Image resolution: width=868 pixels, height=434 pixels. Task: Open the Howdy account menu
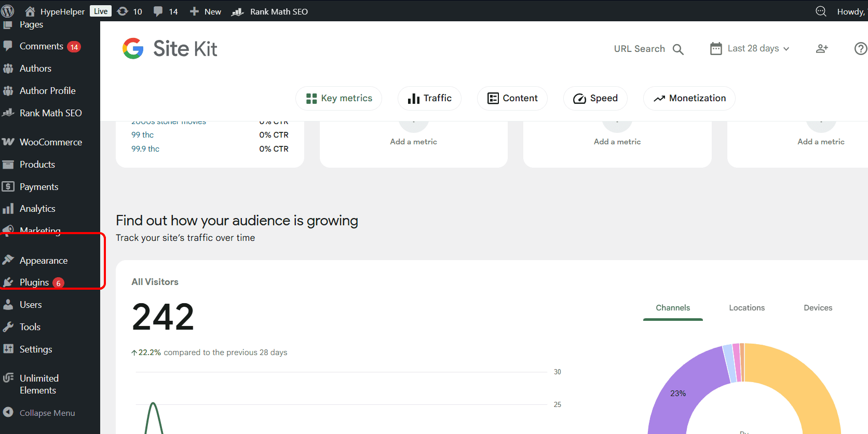click(851, 11)
